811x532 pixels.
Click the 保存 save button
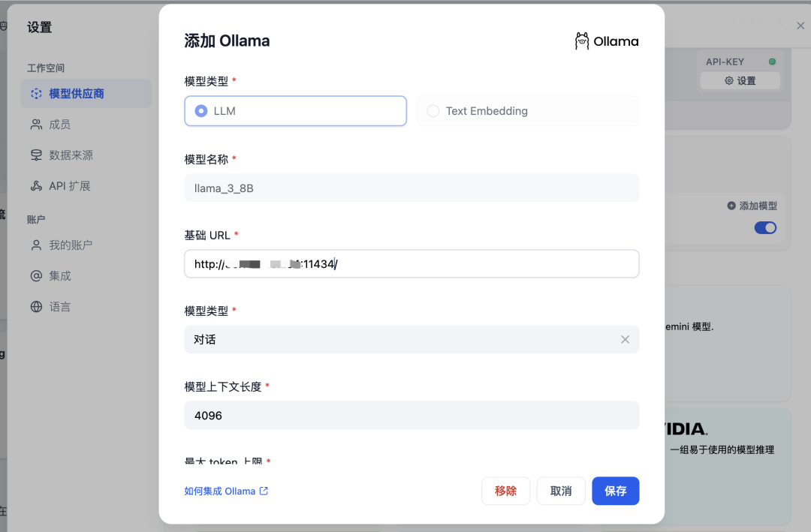point(615,491)
